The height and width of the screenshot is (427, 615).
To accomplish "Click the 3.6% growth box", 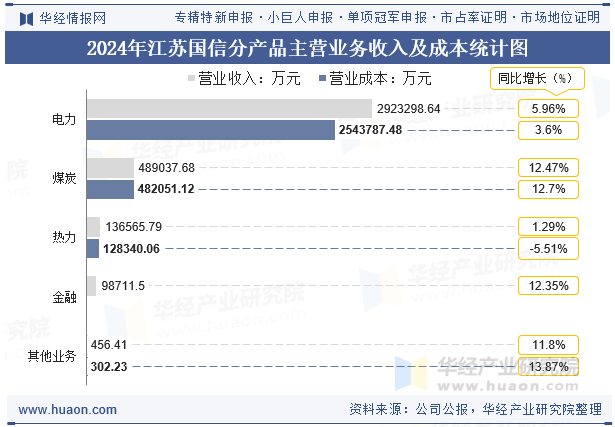I will (x=548, y=130).
